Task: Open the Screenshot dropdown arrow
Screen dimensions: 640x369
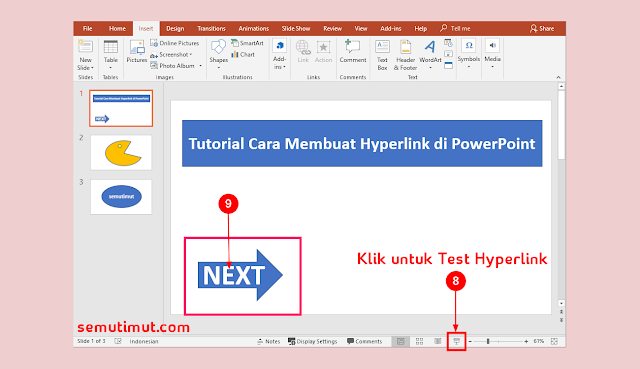Action: click(x=191, y=54)
